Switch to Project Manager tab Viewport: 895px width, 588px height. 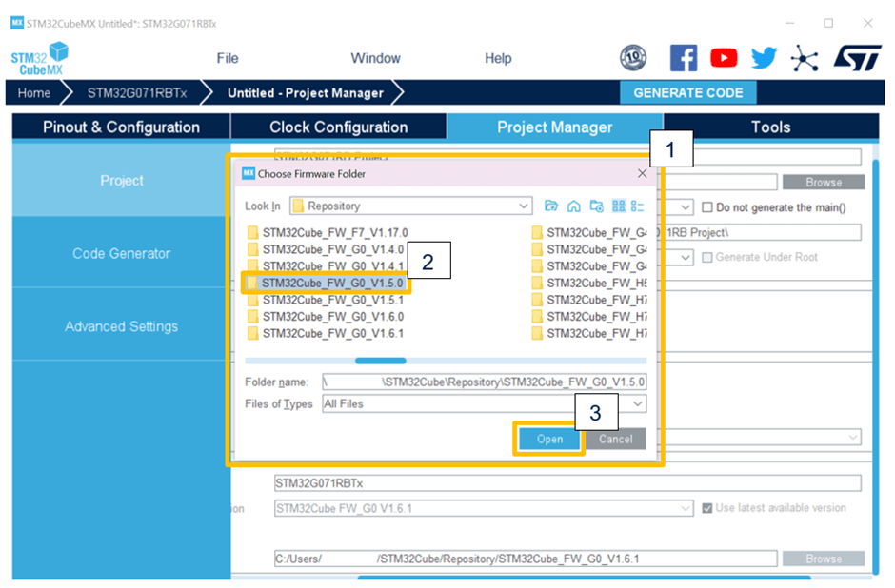(554, 127)
